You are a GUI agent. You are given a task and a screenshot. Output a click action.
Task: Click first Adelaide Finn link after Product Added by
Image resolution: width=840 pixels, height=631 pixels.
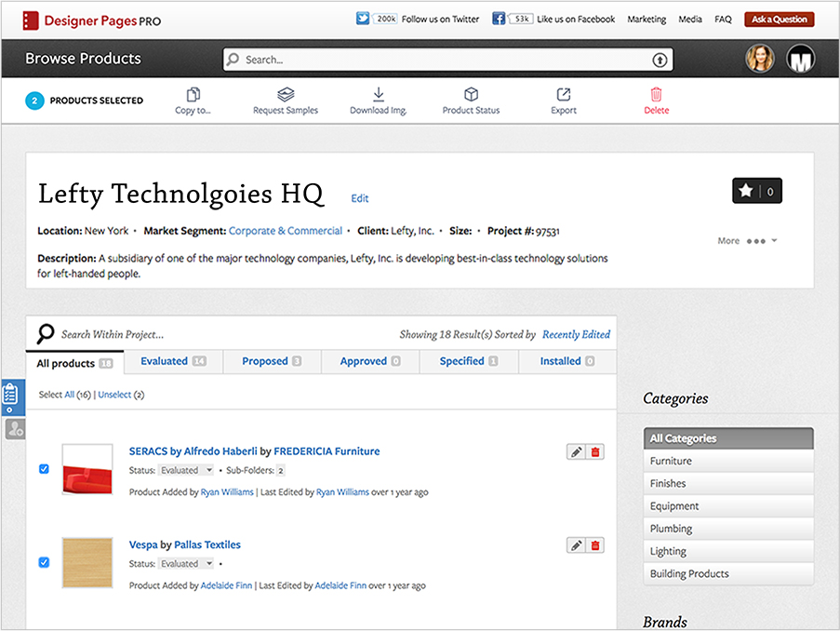pyautogui.click(x=226, y=585)
